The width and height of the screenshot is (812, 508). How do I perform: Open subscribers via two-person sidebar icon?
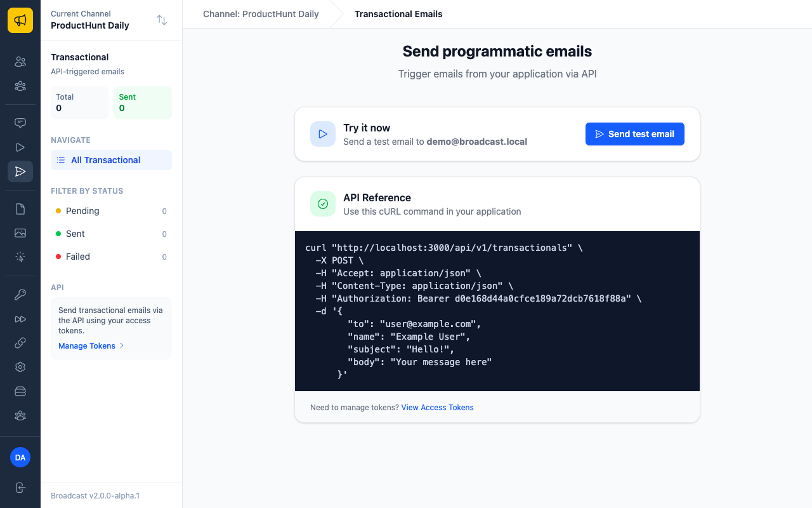(x=20, y=62)
